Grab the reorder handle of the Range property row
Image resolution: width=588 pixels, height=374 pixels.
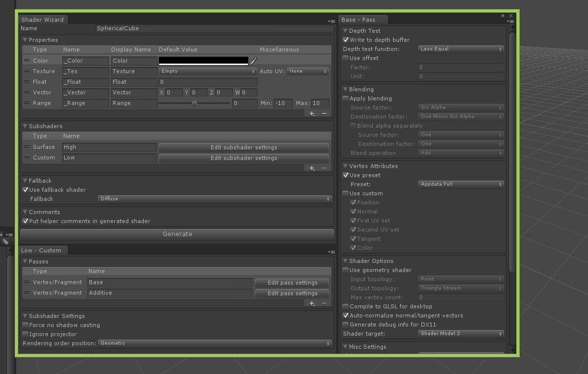(27, 103)
